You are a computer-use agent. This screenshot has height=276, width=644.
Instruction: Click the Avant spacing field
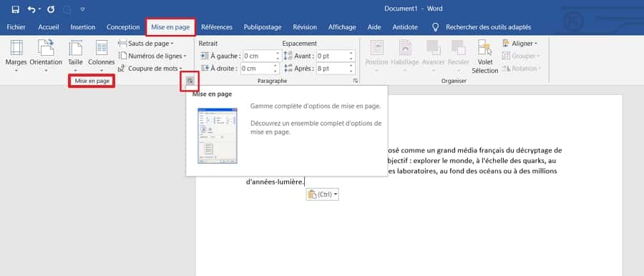332,56
